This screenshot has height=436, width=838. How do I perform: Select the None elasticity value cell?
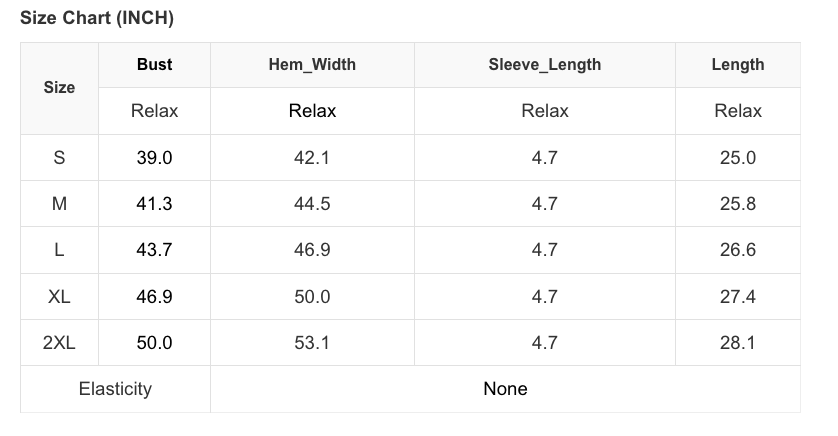505,389
